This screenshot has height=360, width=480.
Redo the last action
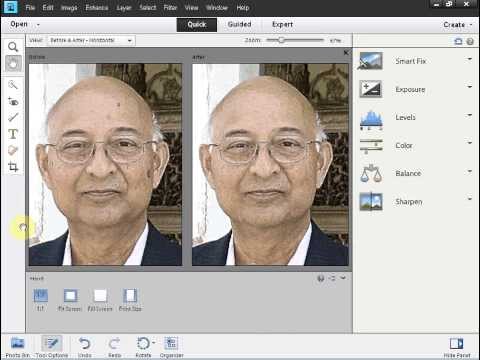click(x=114, y=347)
